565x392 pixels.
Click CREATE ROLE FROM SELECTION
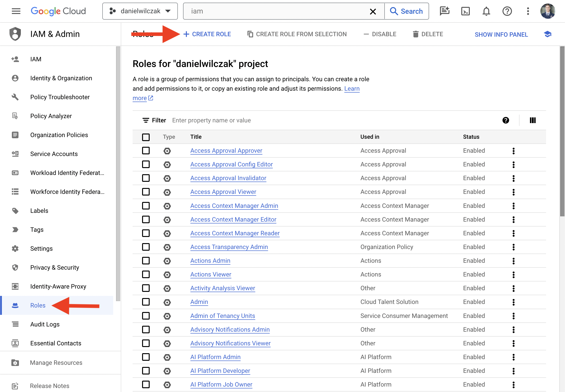(297, 34)
